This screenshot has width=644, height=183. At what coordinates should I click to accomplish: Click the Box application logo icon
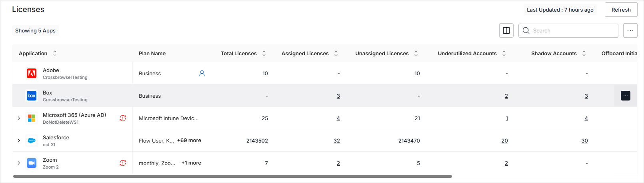coord(32,96)
